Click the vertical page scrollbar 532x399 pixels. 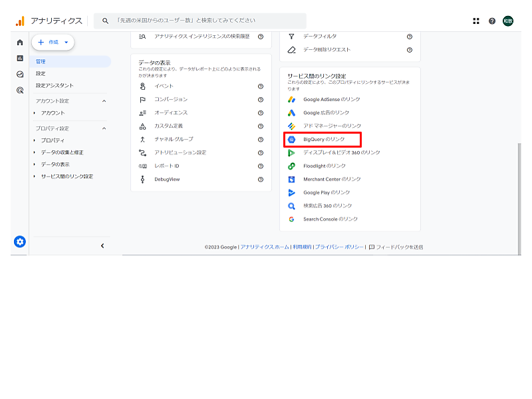tap(519, 198)
